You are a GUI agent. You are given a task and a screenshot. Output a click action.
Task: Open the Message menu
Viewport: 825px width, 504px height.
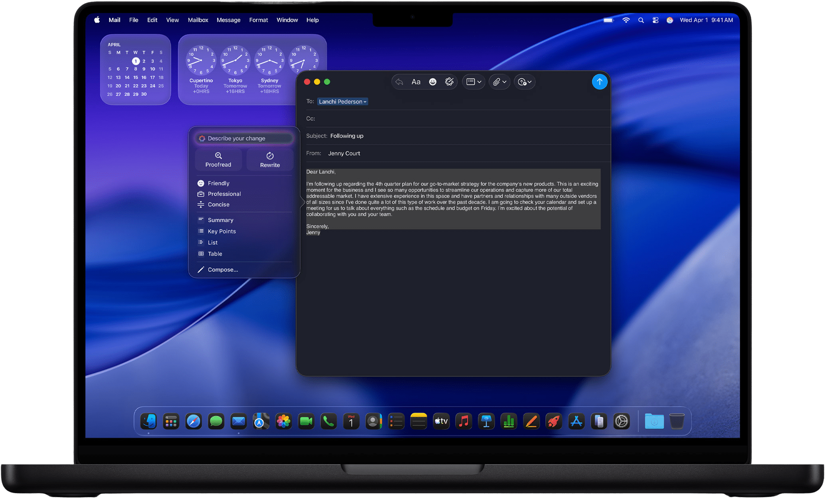pos(229,20)
